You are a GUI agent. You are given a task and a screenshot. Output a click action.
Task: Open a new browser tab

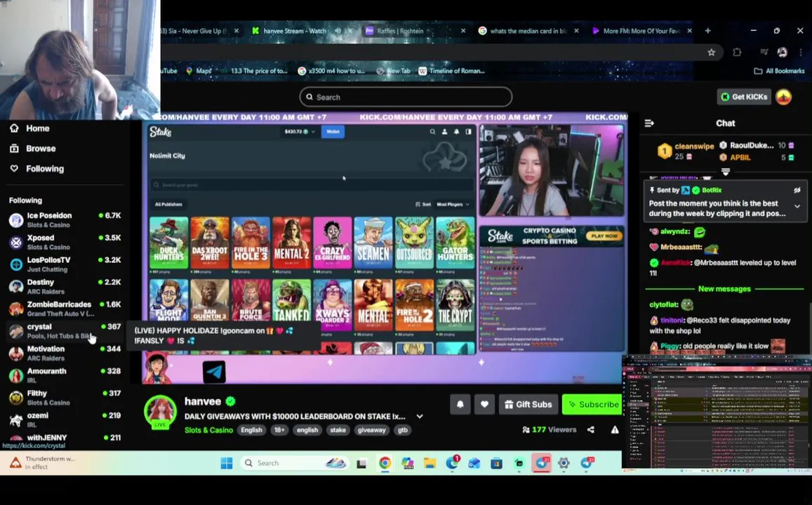tap(708, 31)
